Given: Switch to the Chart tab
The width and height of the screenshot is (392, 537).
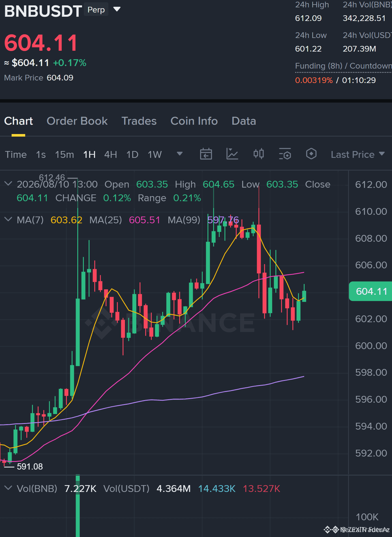Looking at the screenshot, I should (18, 121).
